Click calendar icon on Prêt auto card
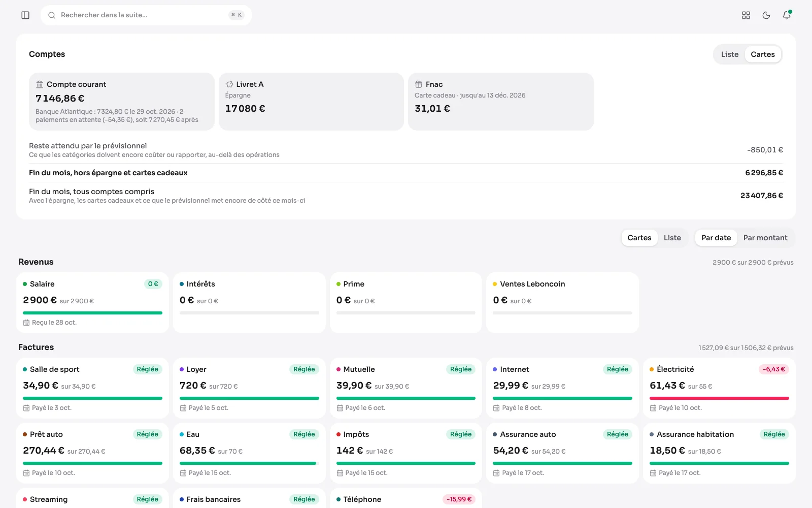 [x=26, y=473]
